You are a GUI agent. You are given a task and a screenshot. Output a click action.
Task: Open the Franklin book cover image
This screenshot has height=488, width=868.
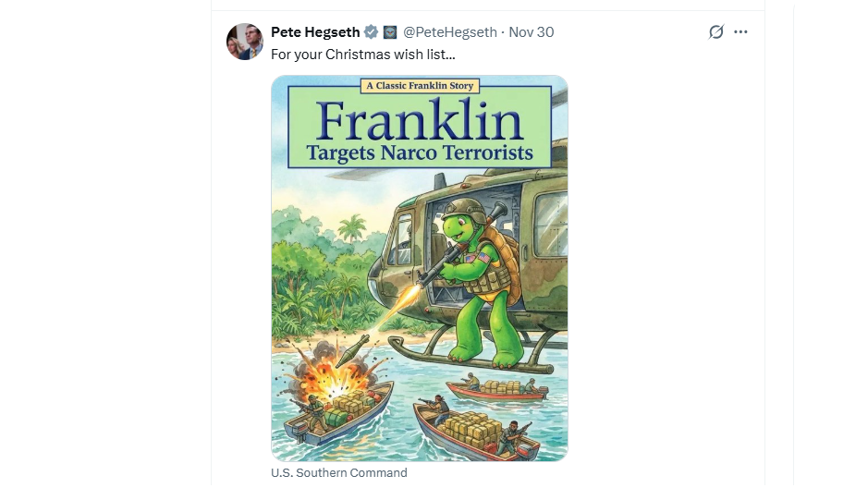419,268
